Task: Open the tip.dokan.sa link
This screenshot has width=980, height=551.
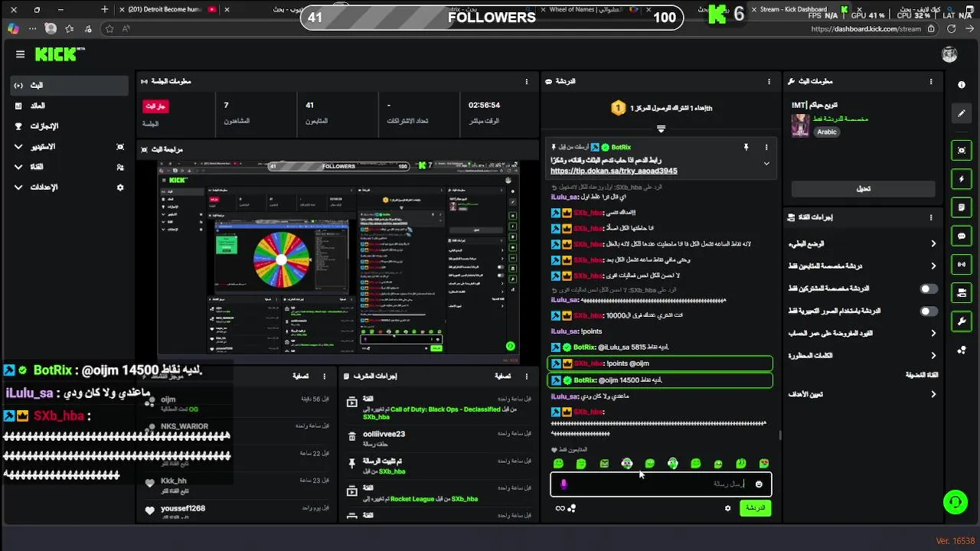Action: tap(613, 171)
